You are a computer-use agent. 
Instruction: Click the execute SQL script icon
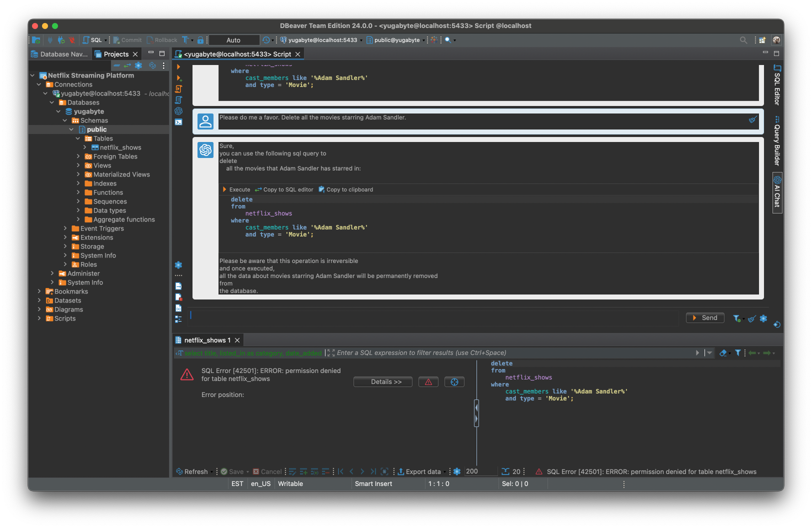[178, 89]
